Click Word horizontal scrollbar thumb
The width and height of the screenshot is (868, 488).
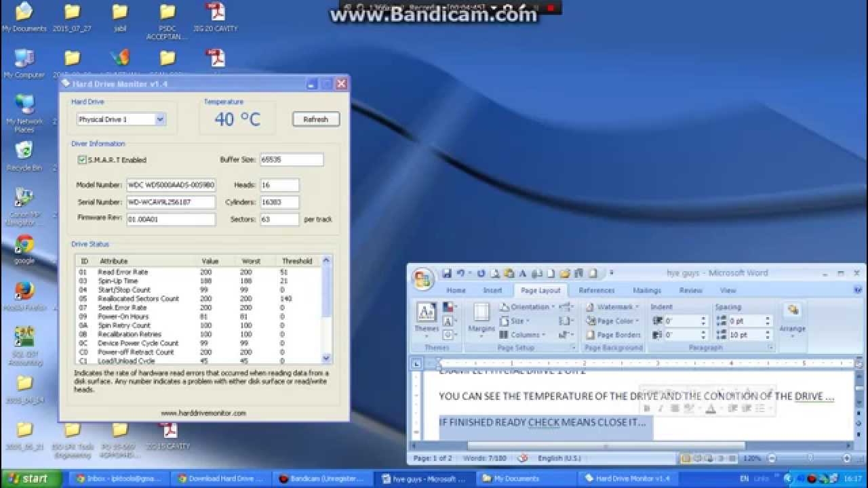click(x=606, y=445)
